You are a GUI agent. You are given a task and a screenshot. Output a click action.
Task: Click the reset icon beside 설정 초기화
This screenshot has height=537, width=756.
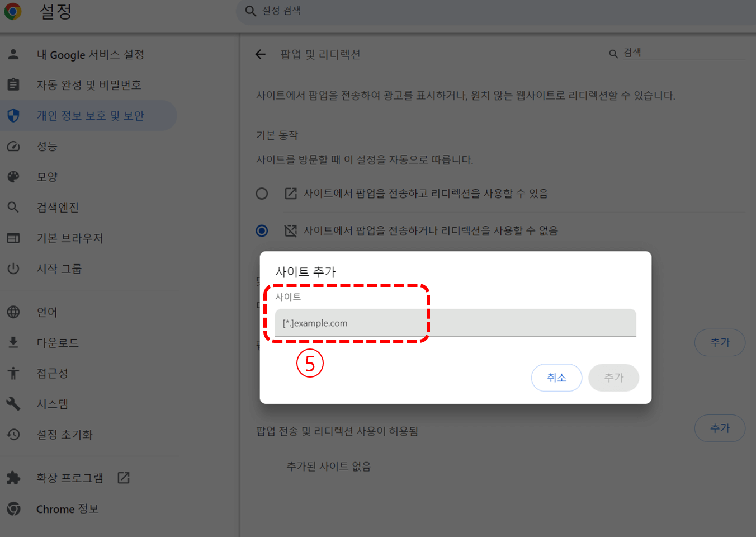tap(14, 435)
